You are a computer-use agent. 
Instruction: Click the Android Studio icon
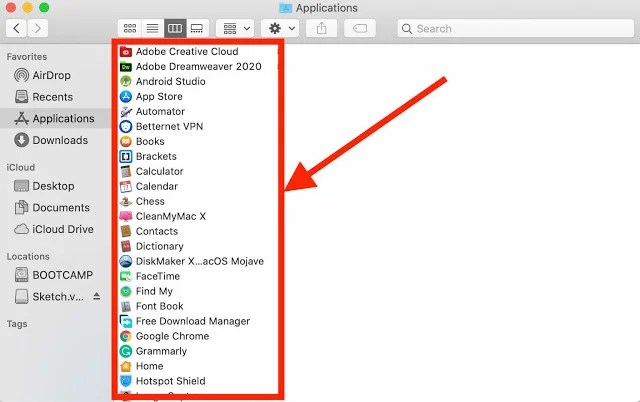click(126, 82)
